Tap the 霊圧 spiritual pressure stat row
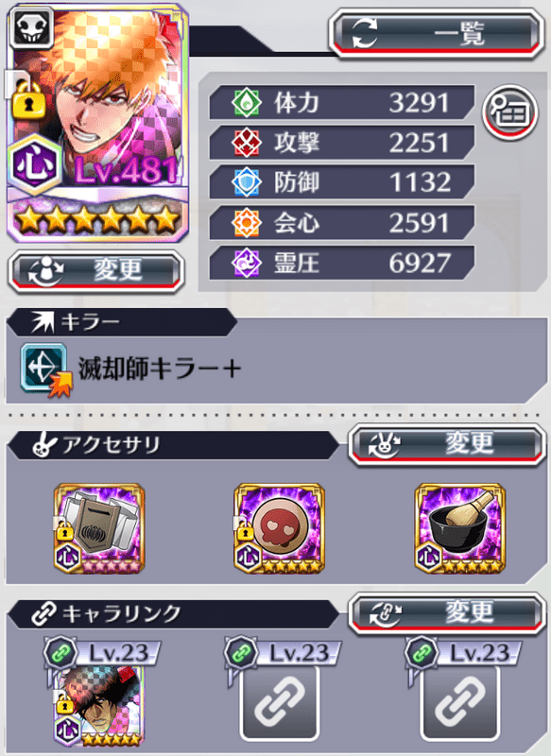Image resolution: width=551 pixels, height=756 pixels. pos(342,264)
